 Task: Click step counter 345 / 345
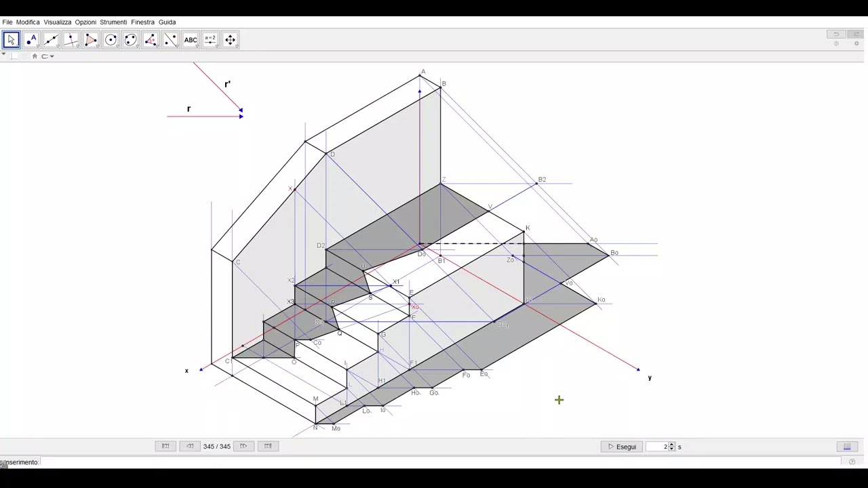pyautogui.click(x=216, y=447)
